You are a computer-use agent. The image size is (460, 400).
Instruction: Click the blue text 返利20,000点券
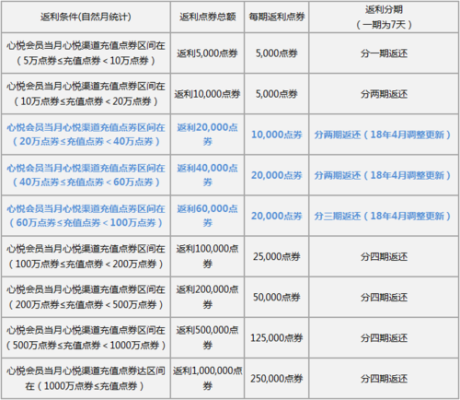[207, 134]
